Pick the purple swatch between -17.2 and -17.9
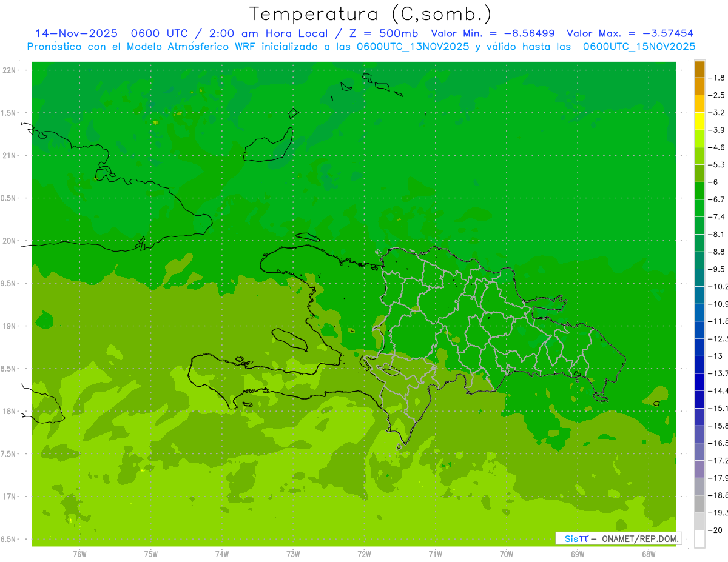 pyautogui.click(x=699, y=469)
